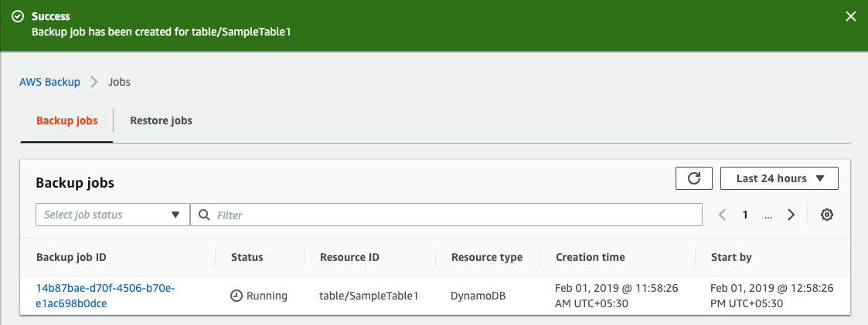Open the Select job status dropdown
This screenshot has width=868, height=325.
coord(113,215)
